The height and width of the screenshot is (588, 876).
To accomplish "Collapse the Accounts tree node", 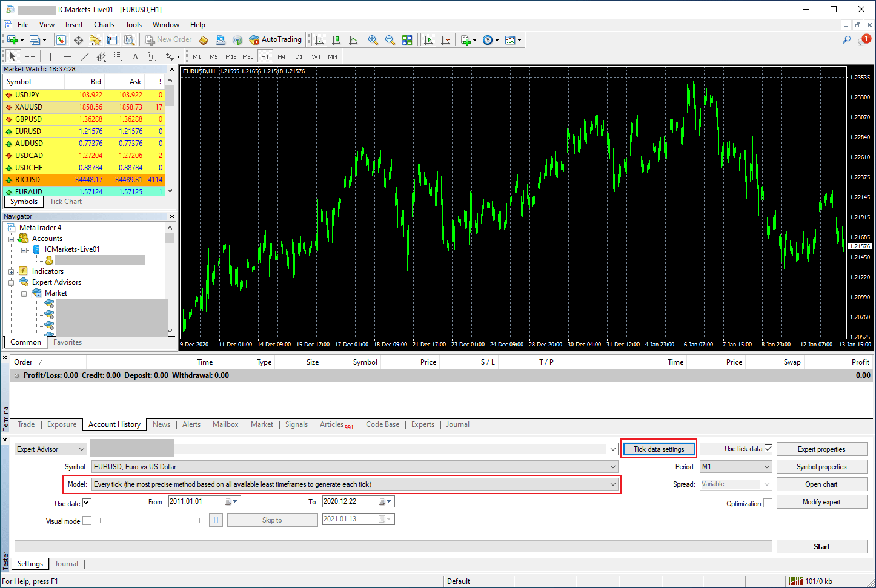I will click(11, 239).
